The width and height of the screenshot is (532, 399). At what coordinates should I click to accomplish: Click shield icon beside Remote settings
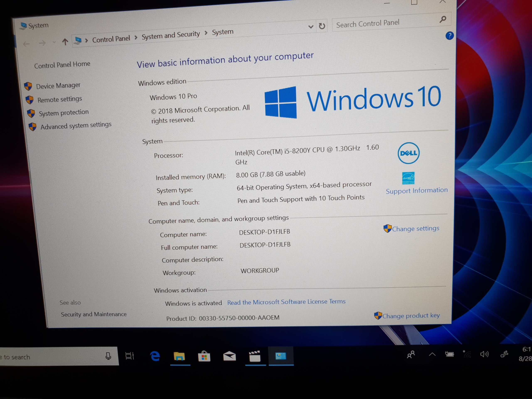pyautogui.click(x=30, y=100)
